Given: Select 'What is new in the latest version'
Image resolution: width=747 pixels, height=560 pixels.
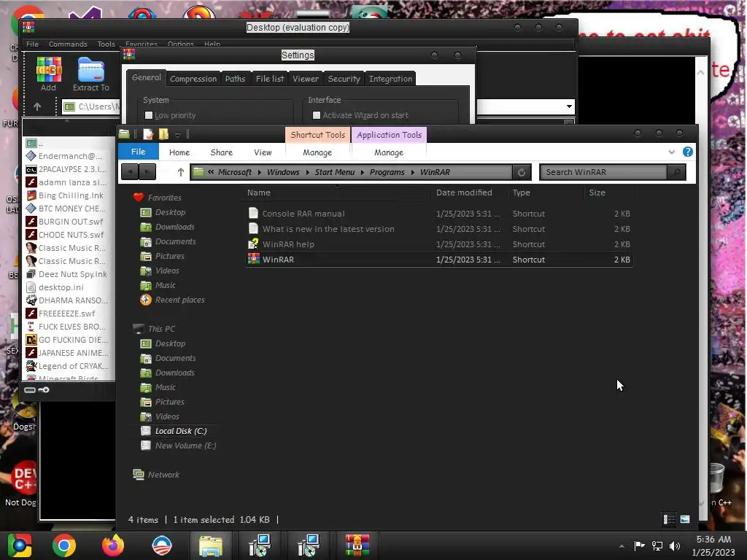Looking at the screenshot, I should [x=328, y=228].
